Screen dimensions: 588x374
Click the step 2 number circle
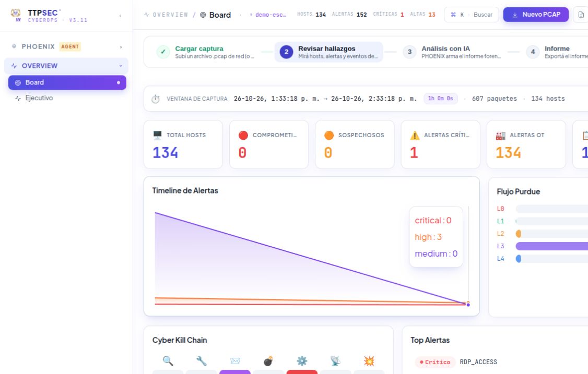pyautogui.click(x=287, y=52)
